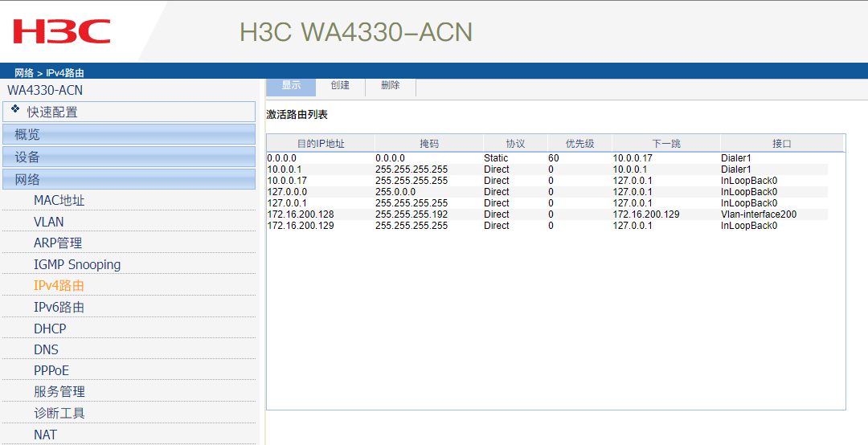Click Dialer1 interface in the 10.0.0.1 row

coord(735,169)
